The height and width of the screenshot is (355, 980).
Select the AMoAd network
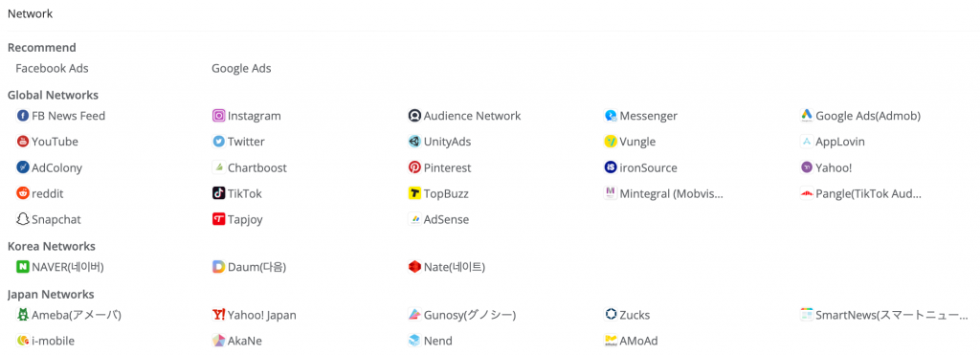pos(631,341)
